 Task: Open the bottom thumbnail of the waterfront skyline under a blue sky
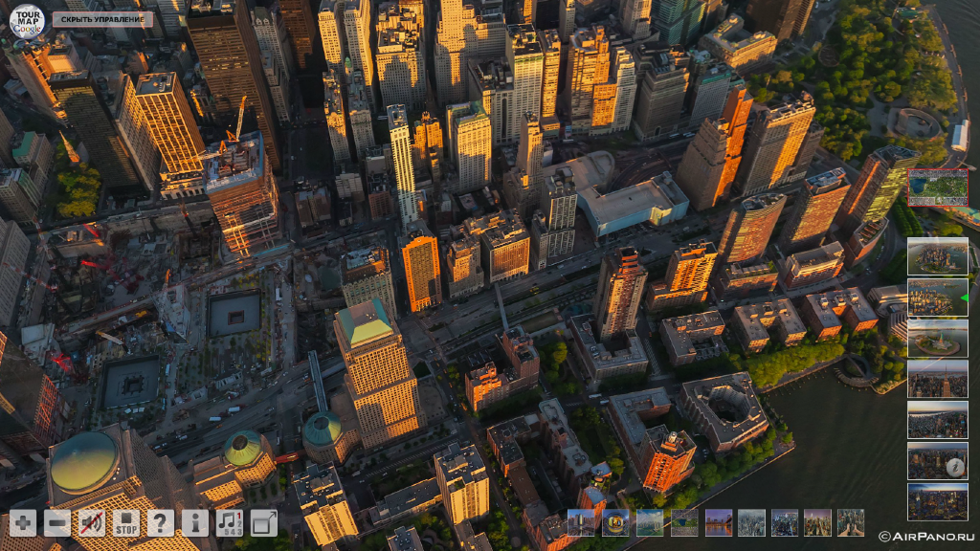(650, 522)
